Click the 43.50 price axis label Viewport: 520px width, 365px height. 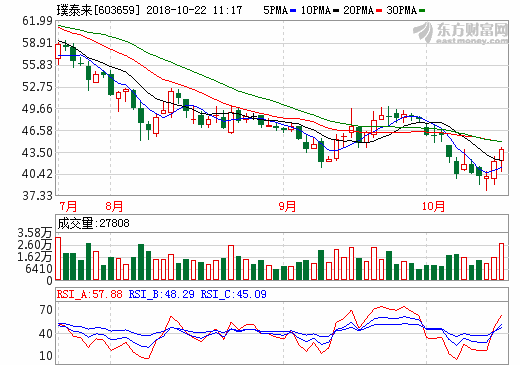click(x=37, y=153)
